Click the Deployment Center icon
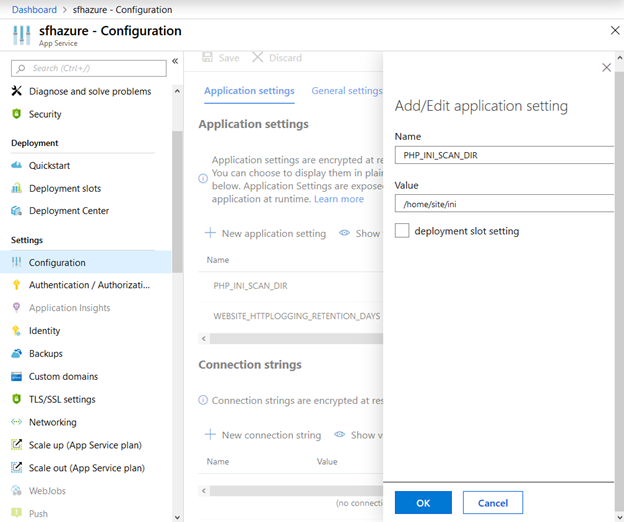Viewport: 624px width, 522px height. [16, 210]
